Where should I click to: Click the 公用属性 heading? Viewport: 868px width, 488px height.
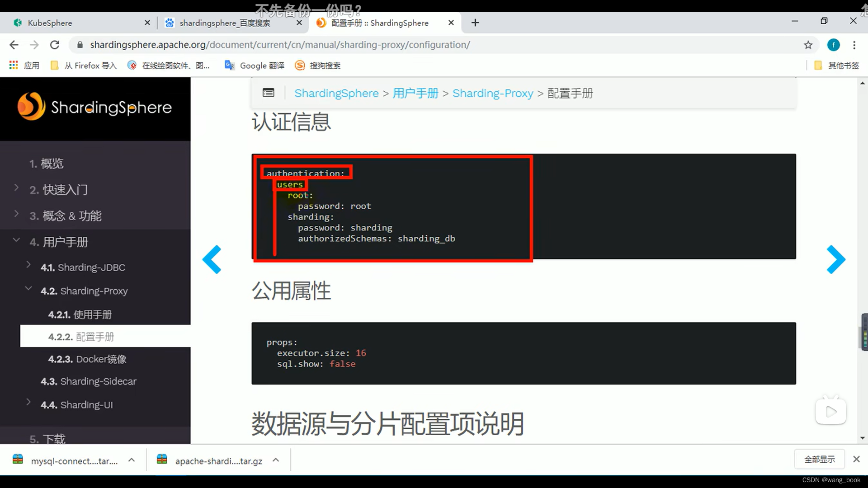point(291,291)
